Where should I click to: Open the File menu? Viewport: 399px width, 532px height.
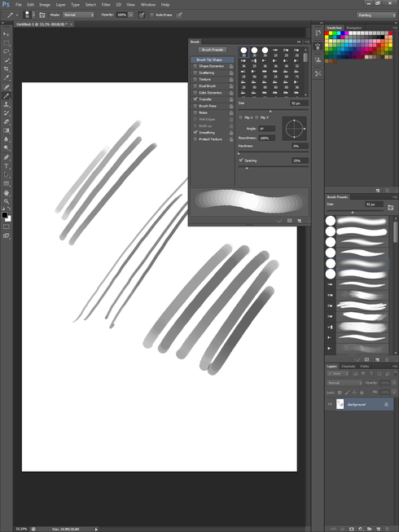pyautogui.click(x=18, y=5)
